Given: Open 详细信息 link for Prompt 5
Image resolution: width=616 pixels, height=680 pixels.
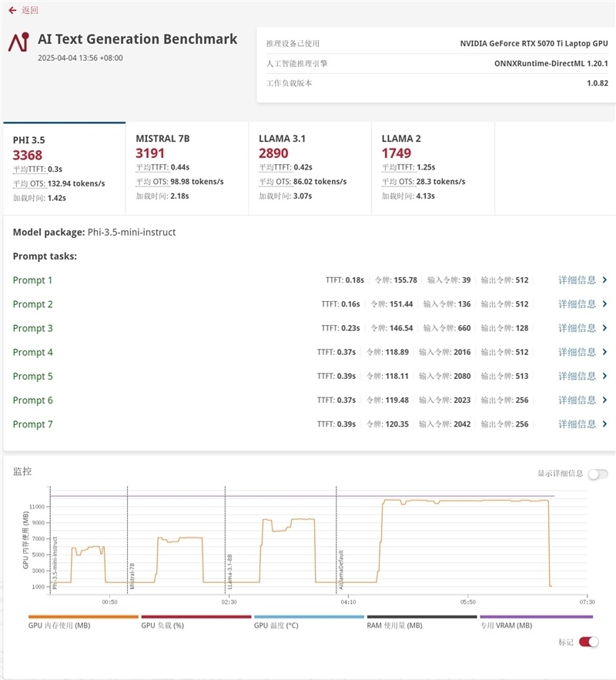Looking at the screenshot, I should point(577,376).
